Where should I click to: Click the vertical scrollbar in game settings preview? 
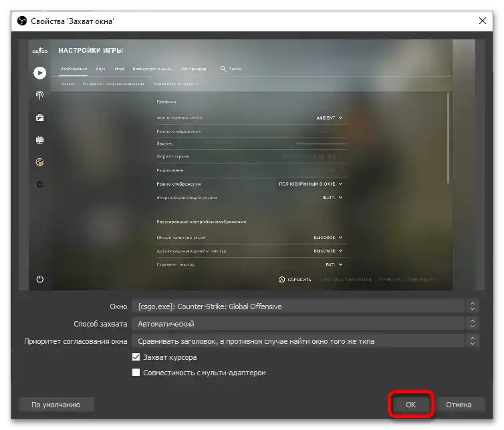tap(448, 138)
